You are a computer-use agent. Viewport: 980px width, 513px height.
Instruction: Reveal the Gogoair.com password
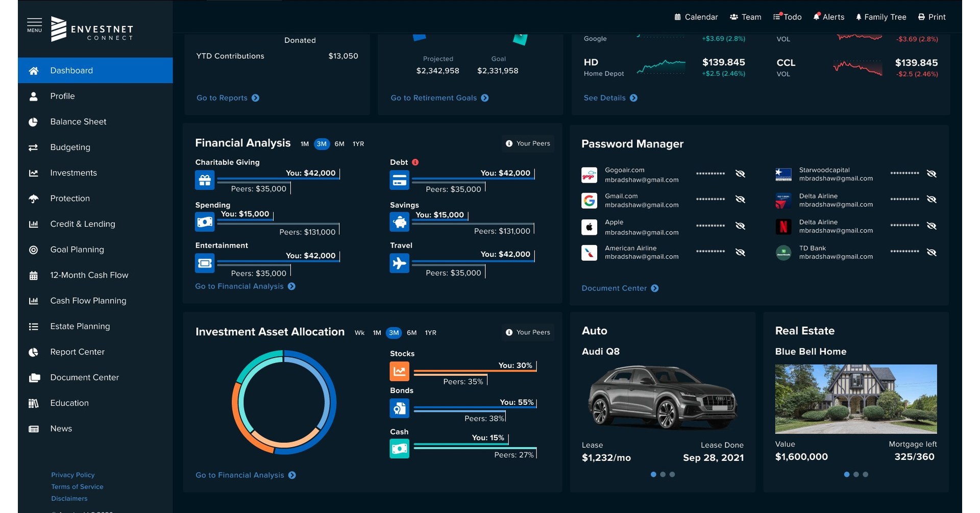click(740, 174)
